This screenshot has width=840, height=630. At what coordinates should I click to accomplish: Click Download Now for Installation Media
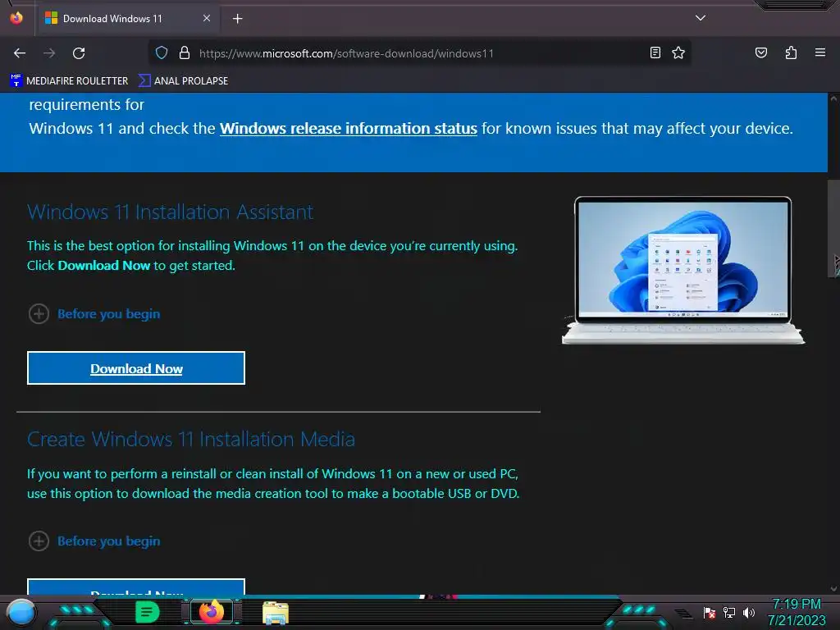[136, 587]
